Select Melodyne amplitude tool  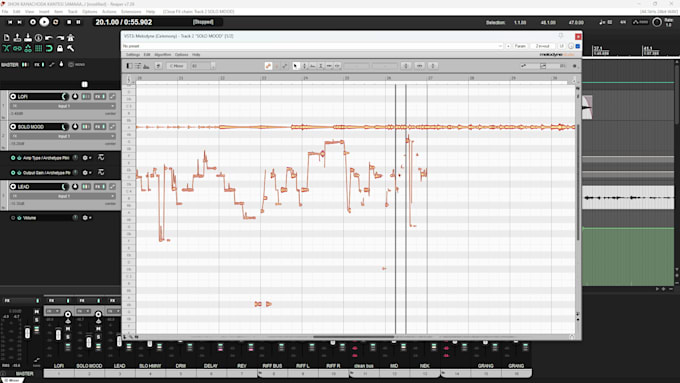320,66
